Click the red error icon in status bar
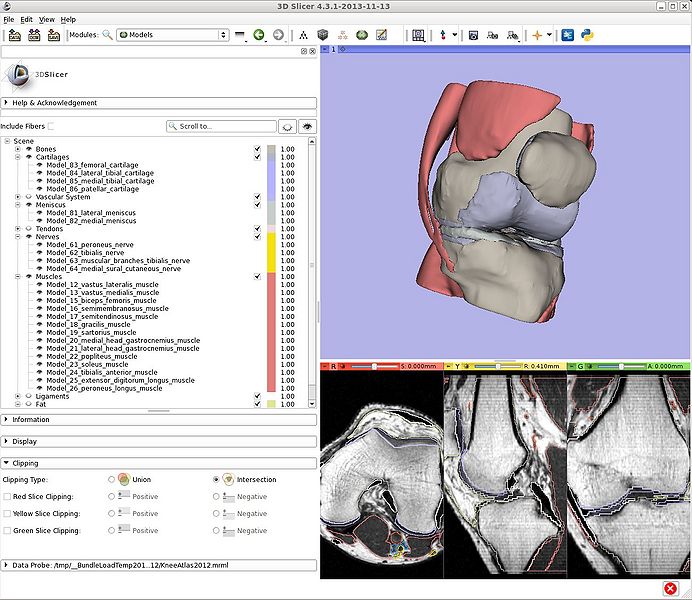Screen dimensions: 692x600 tap(669, 588)
